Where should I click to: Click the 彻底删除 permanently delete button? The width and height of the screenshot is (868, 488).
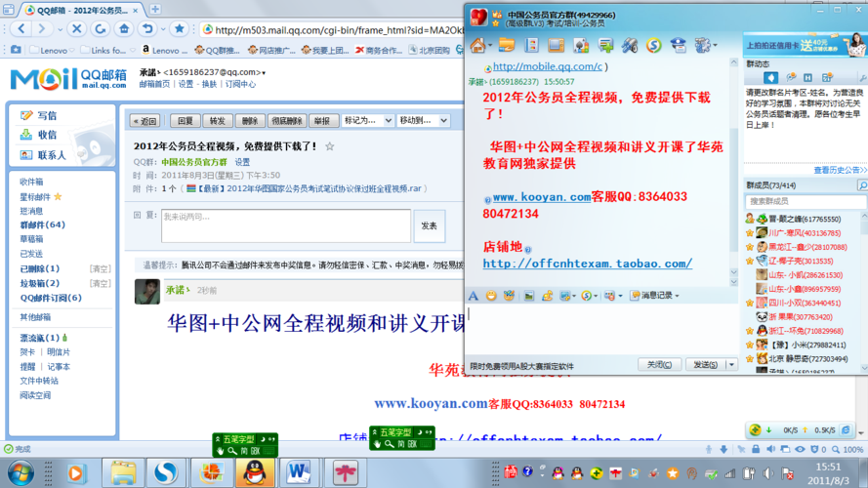coord(287,121)
